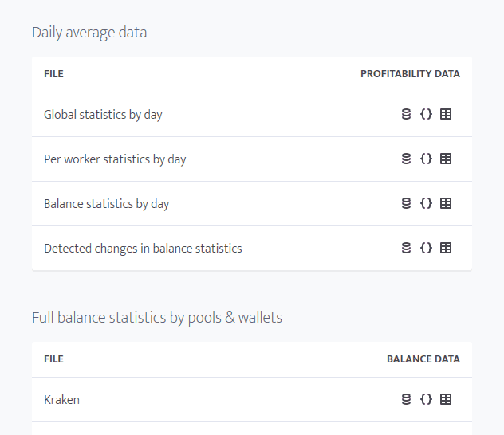This screenshot has width=504, height=435.
Task: Open Balance statistics by day JSON
Action: coord(426,203)
